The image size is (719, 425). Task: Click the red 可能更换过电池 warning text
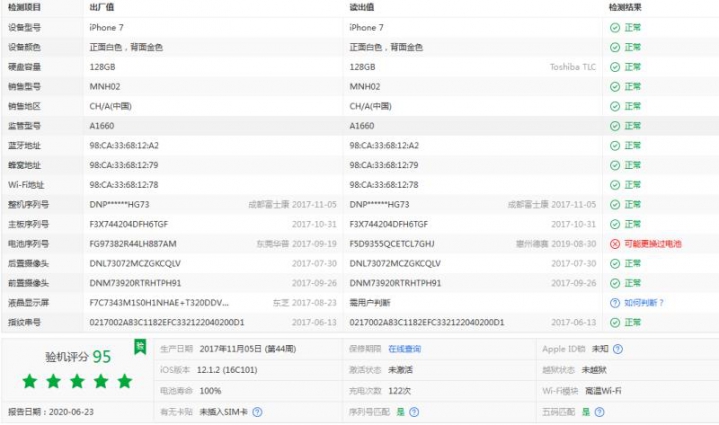coord(653,244)
